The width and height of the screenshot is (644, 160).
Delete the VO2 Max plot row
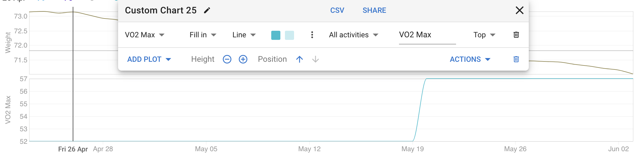pyautogui.click(x=516, y=35)
